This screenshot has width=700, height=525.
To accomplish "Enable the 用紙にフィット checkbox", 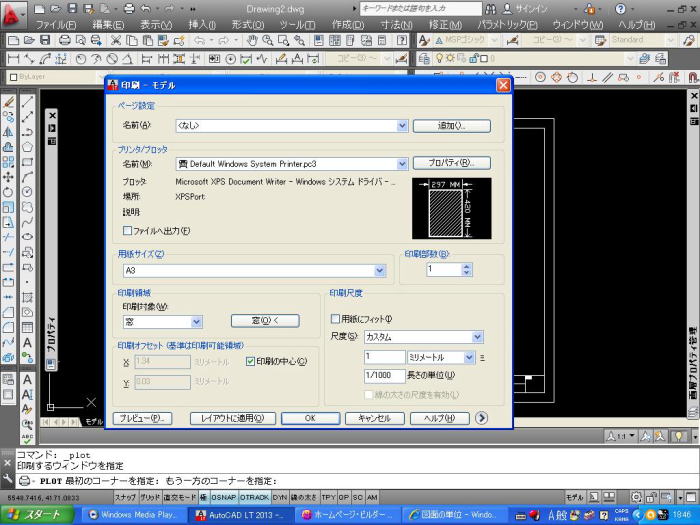I will tap(335, 319).
